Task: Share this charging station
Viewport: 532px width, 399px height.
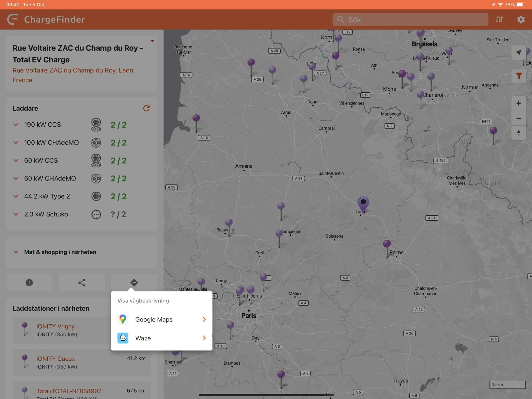Action: 82,283
